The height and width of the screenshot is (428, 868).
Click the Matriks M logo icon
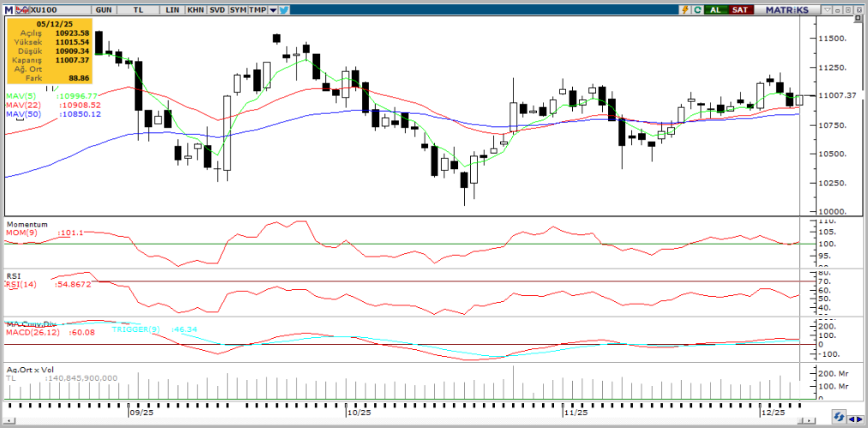10,9
